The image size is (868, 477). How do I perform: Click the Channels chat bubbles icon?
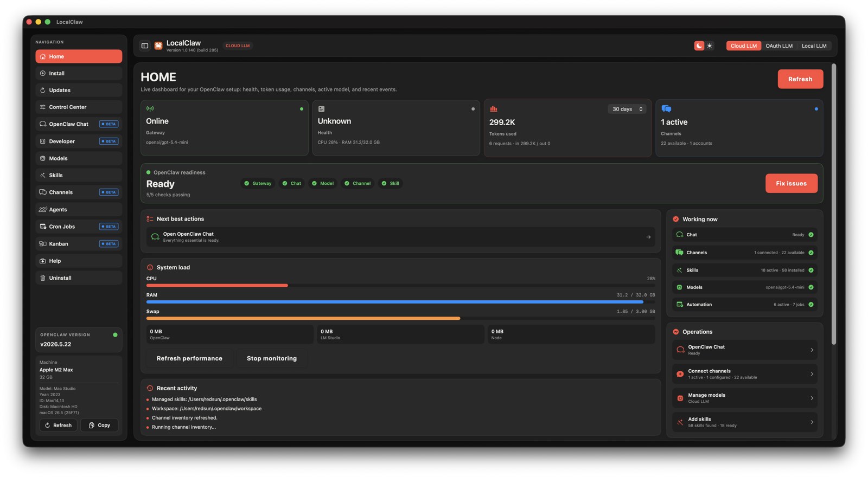click(666, 109)
